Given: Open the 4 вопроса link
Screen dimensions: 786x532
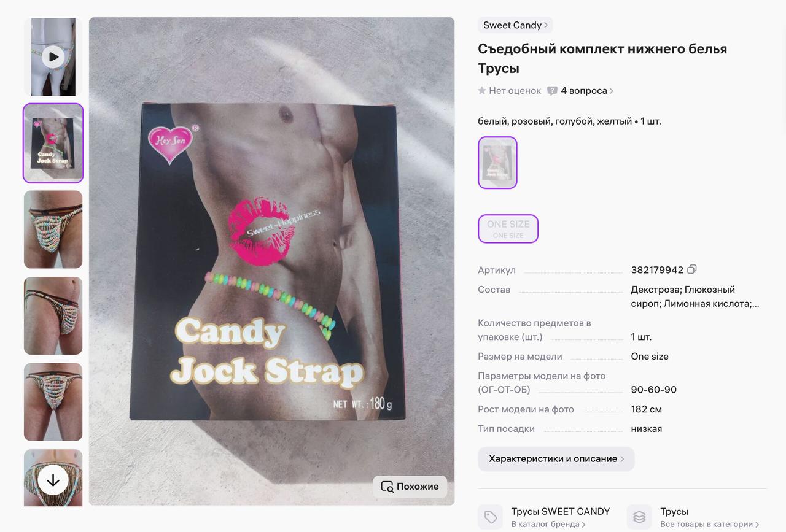Looking at the screenshot, I should (x=587, y=91).
